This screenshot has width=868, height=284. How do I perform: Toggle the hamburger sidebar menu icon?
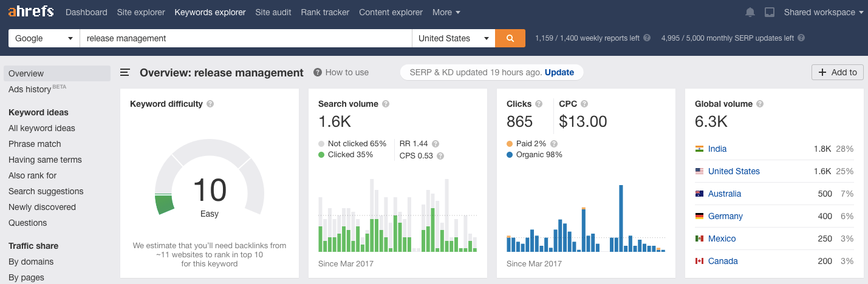[x=125, y=73]
